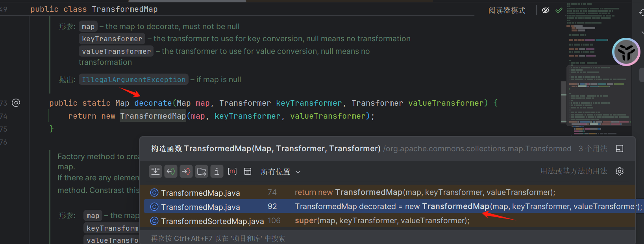Click the IllegalArgumentException doc link
The image size is (644, 244).
(133, 80)
